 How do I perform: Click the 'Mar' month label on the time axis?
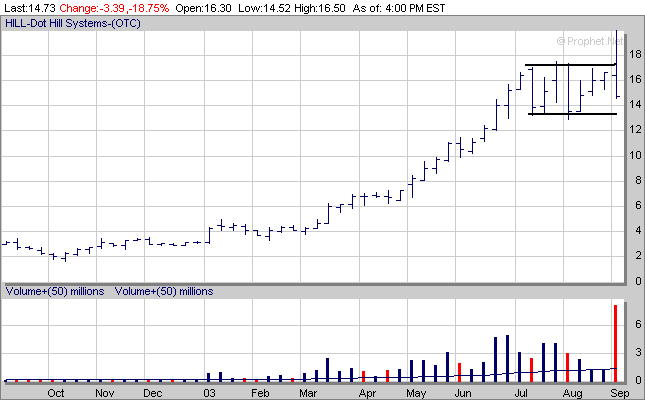(308, 393)
